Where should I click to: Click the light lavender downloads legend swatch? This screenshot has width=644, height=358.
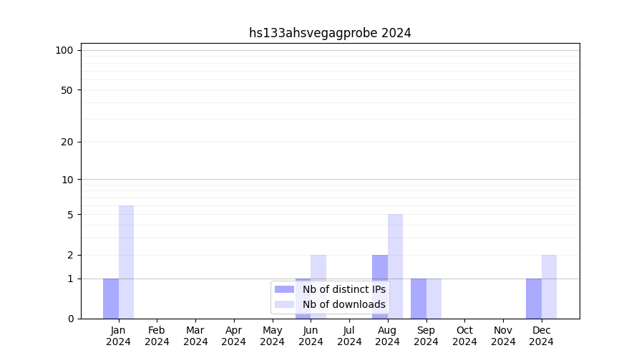click(x=284, y=304)
